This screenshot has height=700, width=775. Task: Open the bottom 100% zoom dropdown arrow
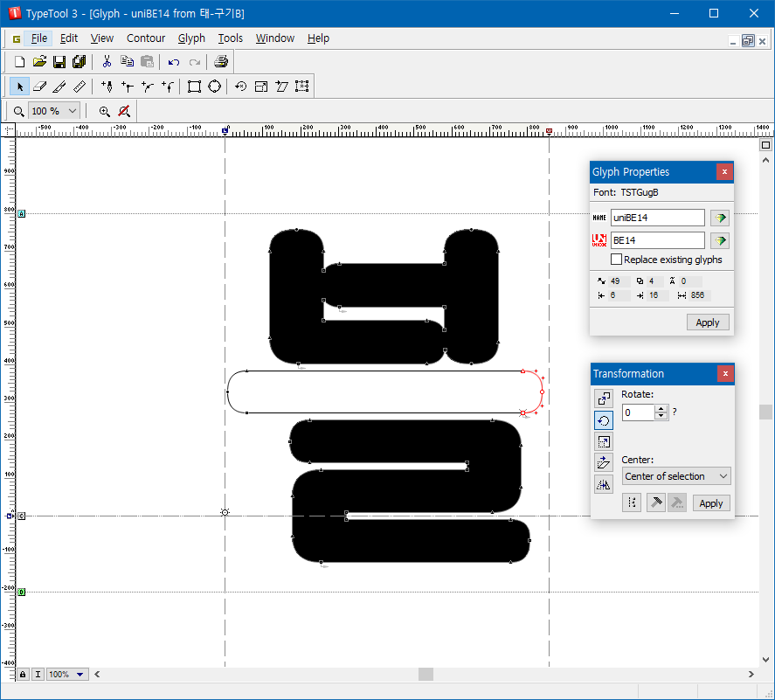[x=80, y=675]
